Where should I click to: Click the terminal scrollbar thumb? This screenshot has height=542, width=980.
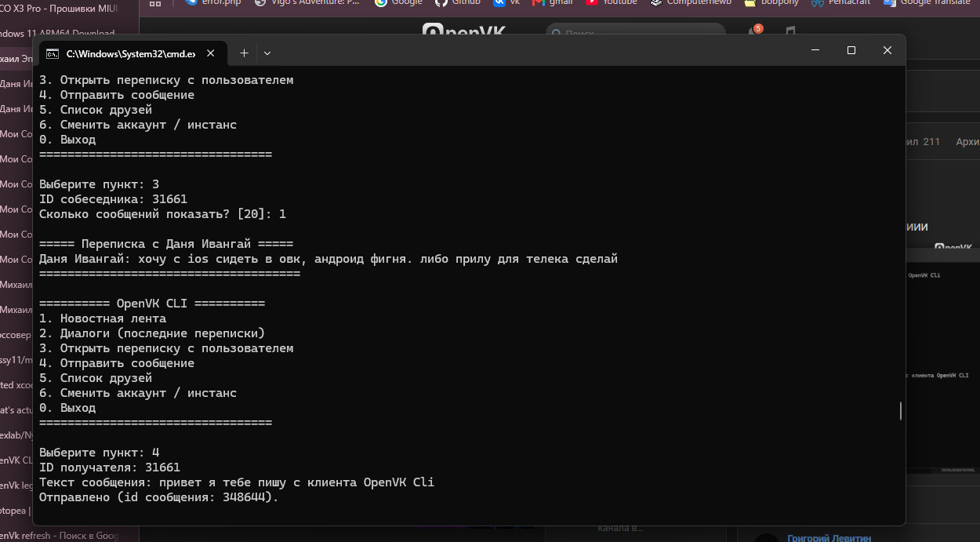tap(900, 411)
